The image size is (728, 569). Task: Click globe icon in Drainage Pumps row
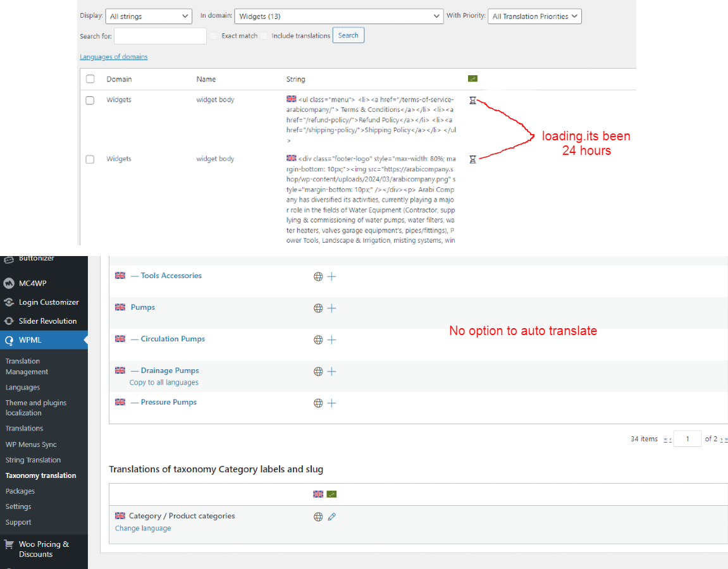[318, 371]
